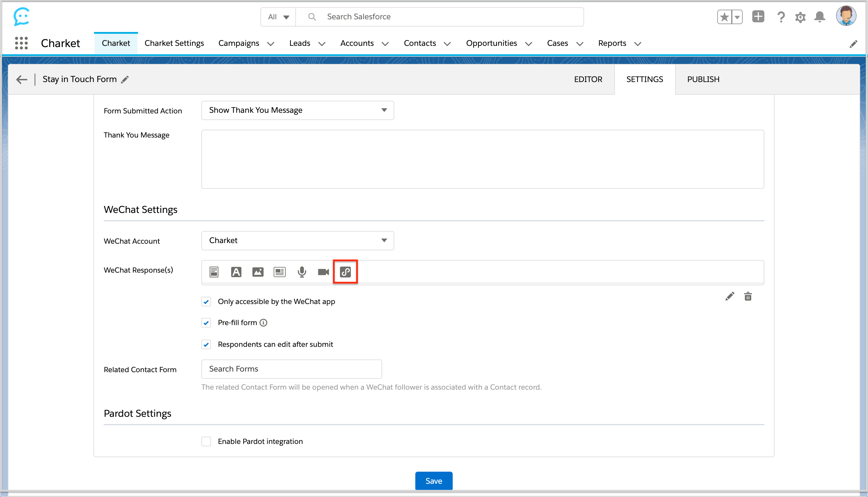
Task: Switch to the PUBLISH tab
Action: pos(703,80)
